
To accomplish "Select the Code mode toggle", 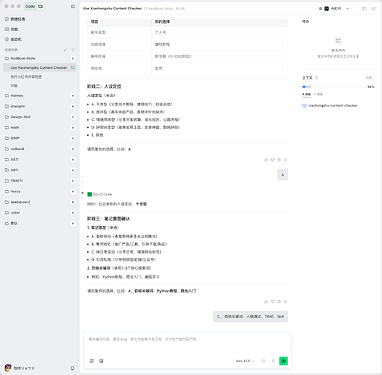I will (x=30, y=6).
